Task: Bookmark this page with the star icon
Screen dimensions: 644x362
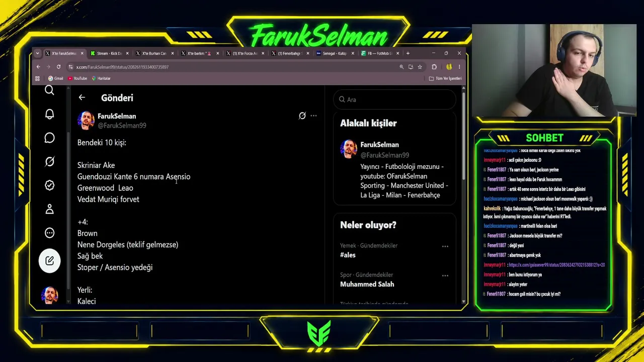Action: (420, 67)
